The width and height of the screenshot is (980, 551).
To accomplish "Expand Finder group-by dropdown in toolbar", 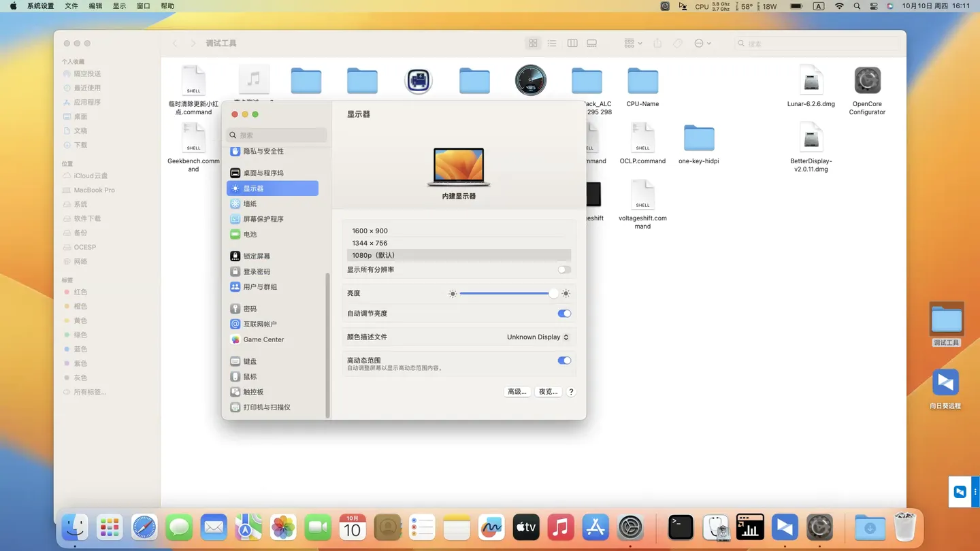I will [632, 44].
